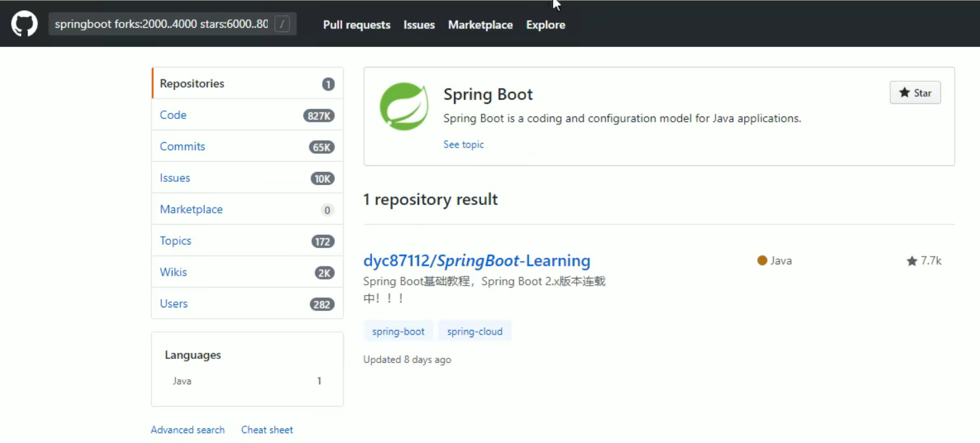Click the spring-boot topic tag

pyautogui.click(x=398, y=331)
